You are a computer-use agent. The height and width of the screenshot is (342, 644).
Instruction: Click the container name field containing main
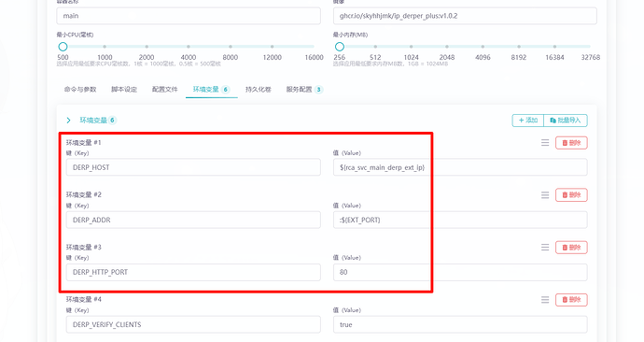tap(189, 16)
